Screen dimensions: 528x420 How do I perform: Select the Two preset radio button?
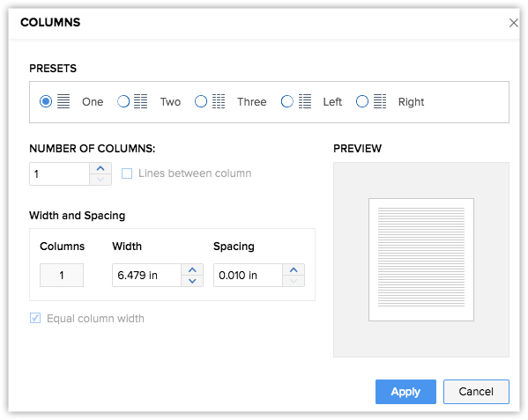coord(123,101)
